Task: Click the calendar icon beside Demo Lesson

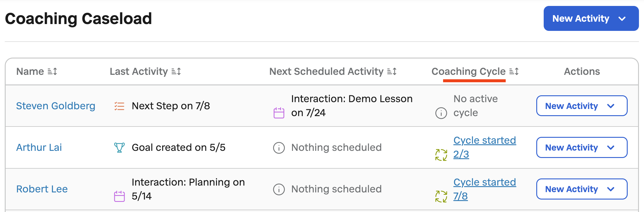Action: tap(279, 113)
